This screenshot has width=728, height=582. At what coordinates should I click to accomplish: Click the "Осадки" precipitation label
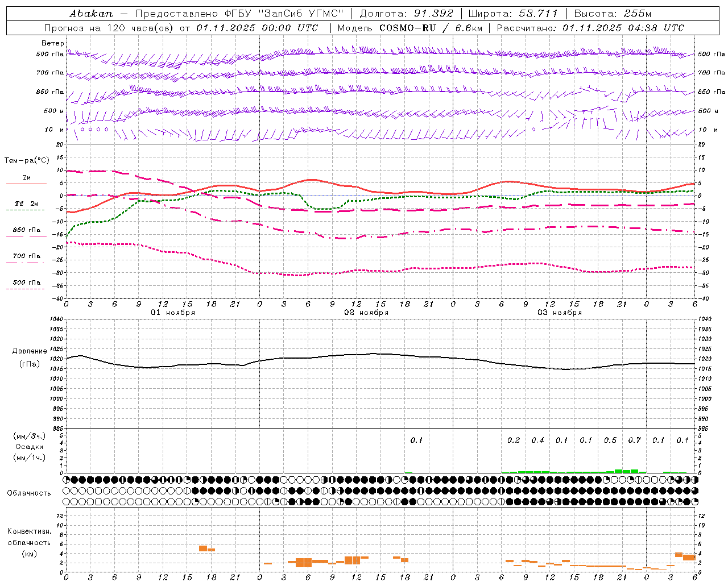[30, 447]
